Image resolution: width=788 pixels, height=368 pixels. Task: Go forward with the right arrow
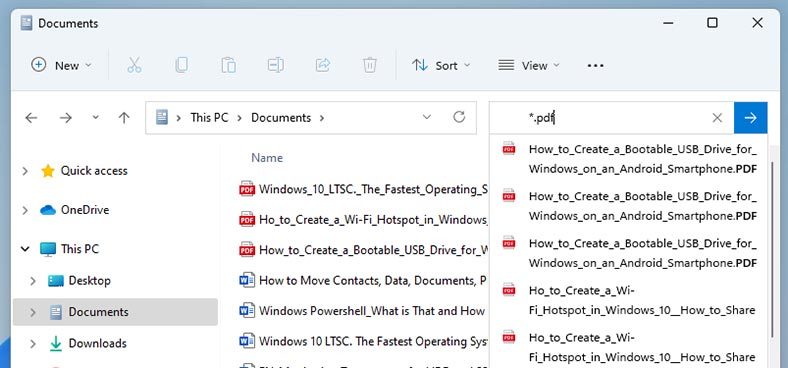click(65, 118)
